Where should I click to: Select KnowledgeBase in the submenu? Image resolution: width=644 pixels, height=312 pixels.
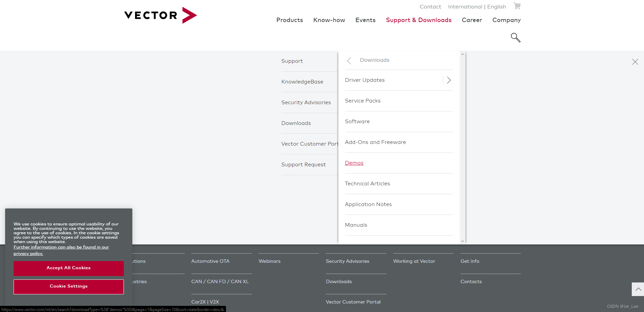click(x=302, y=82)
